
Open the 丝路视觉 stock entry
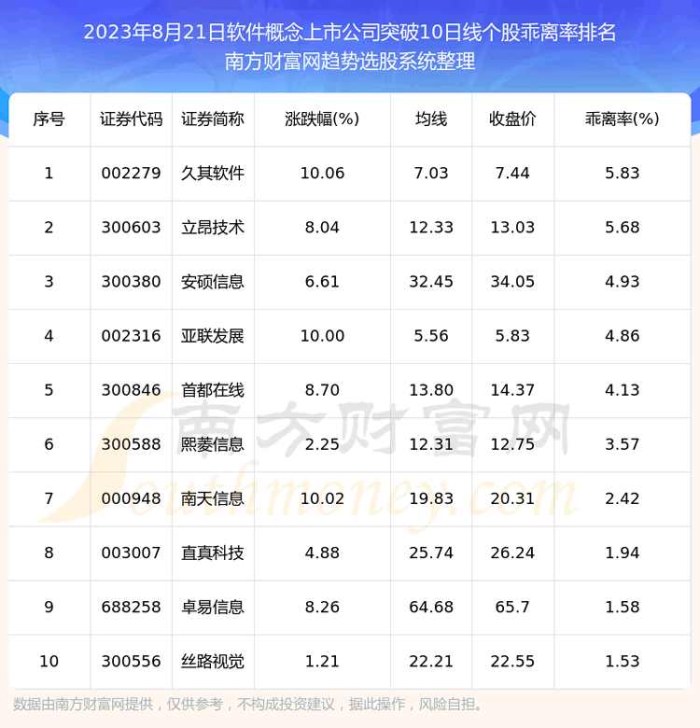pos(213,661)
